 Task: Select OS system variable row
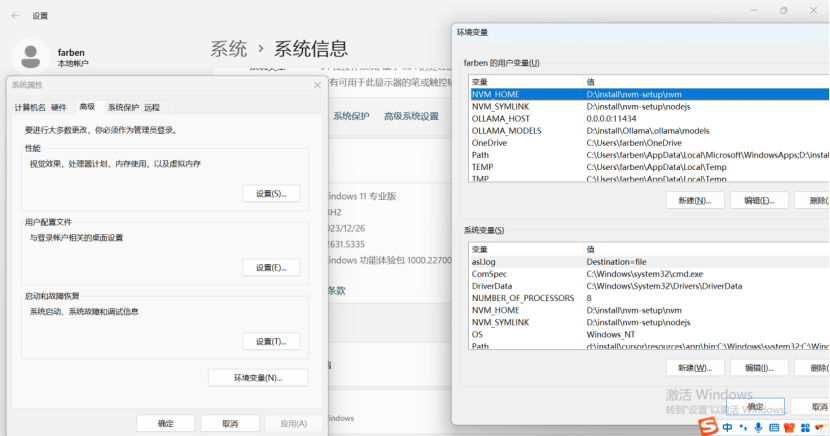click(649, 335)
